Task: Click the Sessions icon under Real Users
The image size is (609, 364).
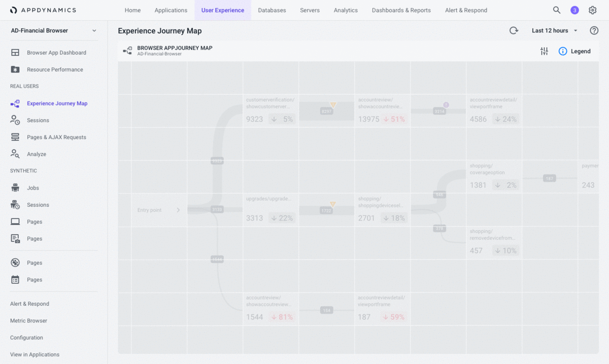Action: click(x=16, y=120)
